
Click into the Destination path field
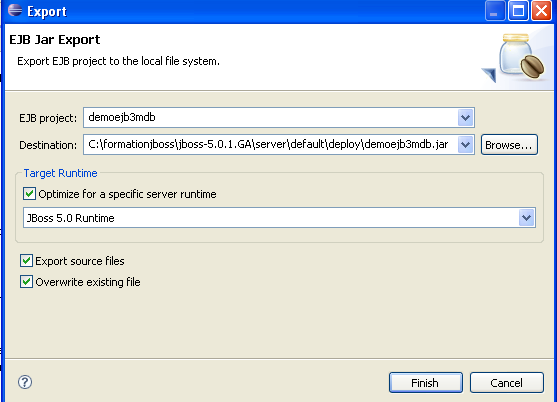click(271, 145)
